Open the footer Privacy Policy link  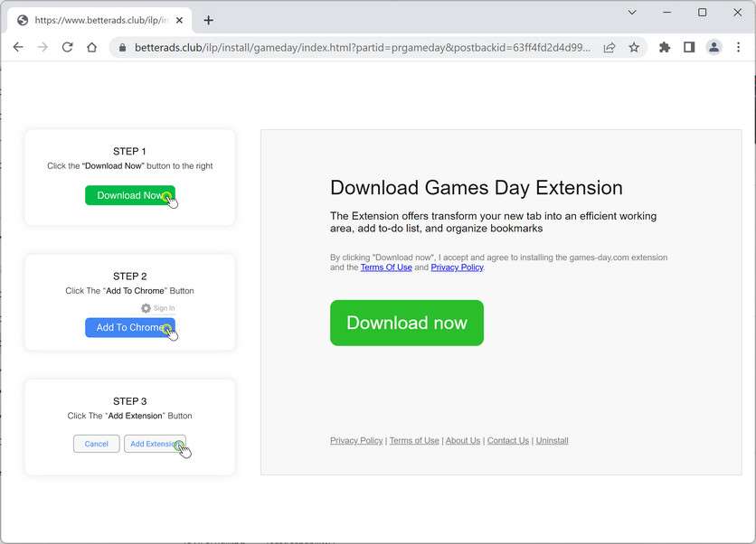tap(356, 440)
